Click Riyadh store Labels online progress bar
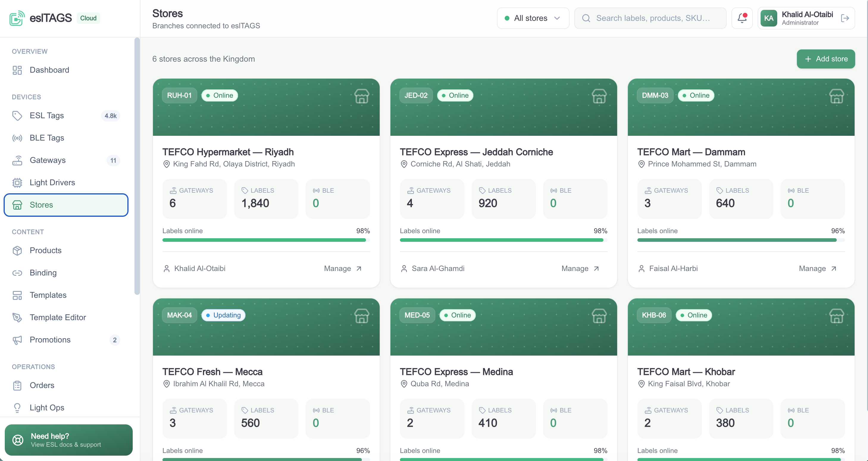Viewport: 868px width, 461px height. (266, 240)
